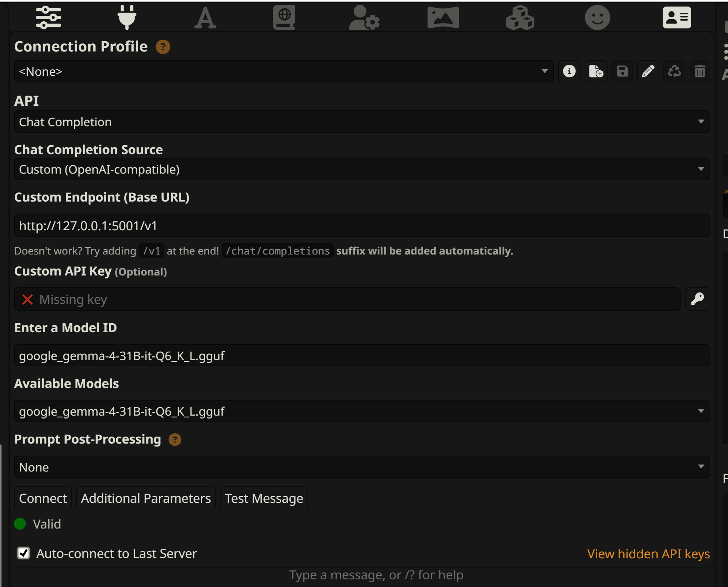The width and height of the screenshot is (728, 587).
Task: Expand the Prompt Post-Processing dropdown
Action: [362, 467]
